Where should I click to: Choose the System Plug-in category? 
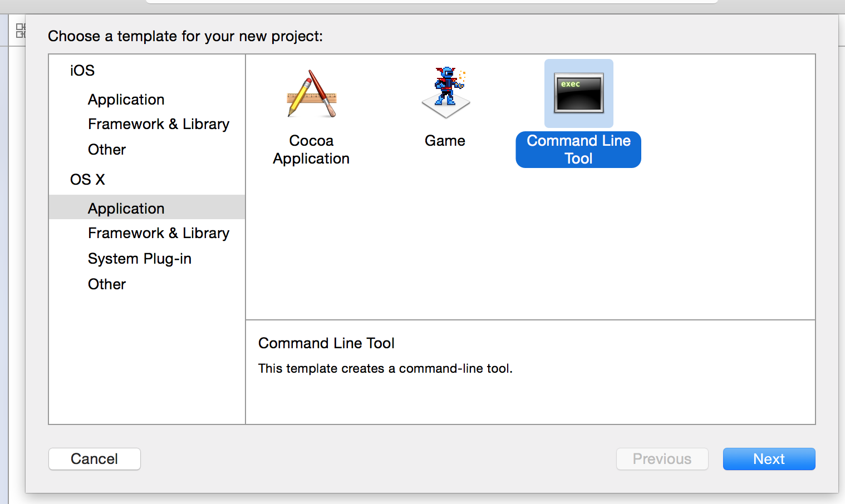coord(140,259)
